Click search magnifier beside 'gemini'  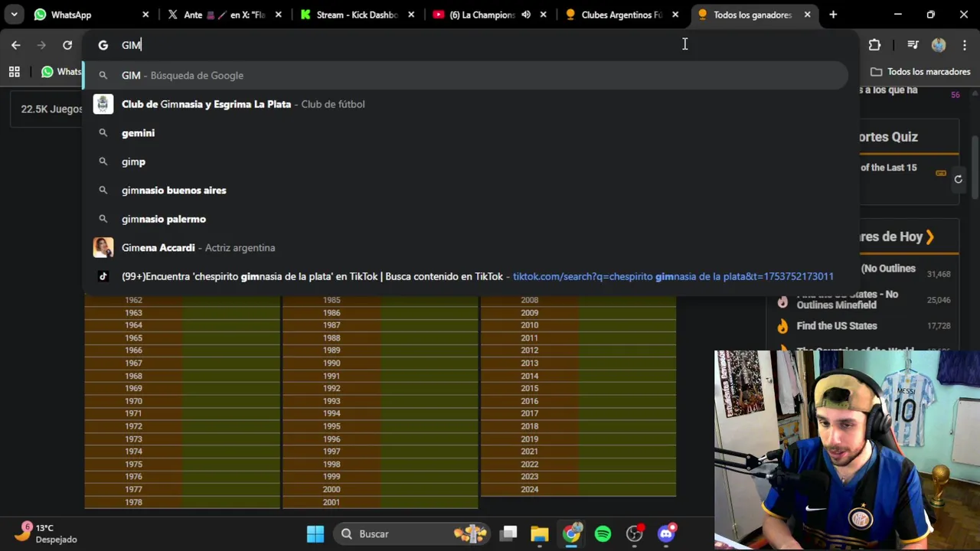[103, 133]
